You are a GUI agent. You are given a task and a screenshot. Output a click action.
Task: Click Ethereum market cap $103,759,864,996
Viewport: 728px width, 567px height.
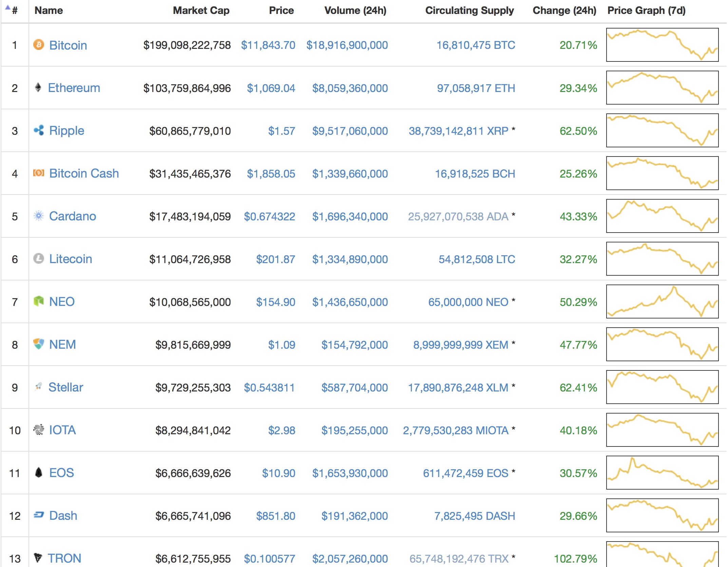point(187,88)
